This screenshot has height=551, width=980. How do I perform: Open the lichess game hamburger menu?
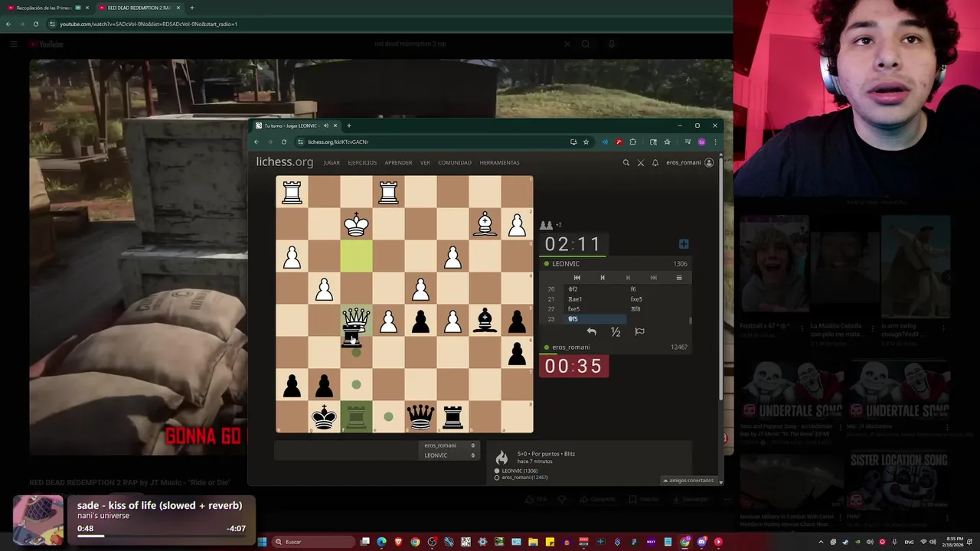(678, 278)
